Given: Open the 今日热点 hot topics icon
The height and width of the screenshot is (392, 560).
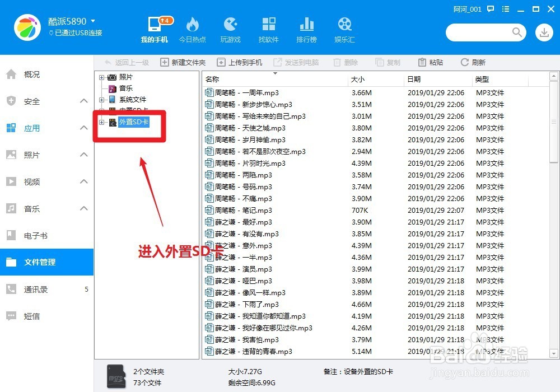Looking at the screenshot, I should 193,28.
